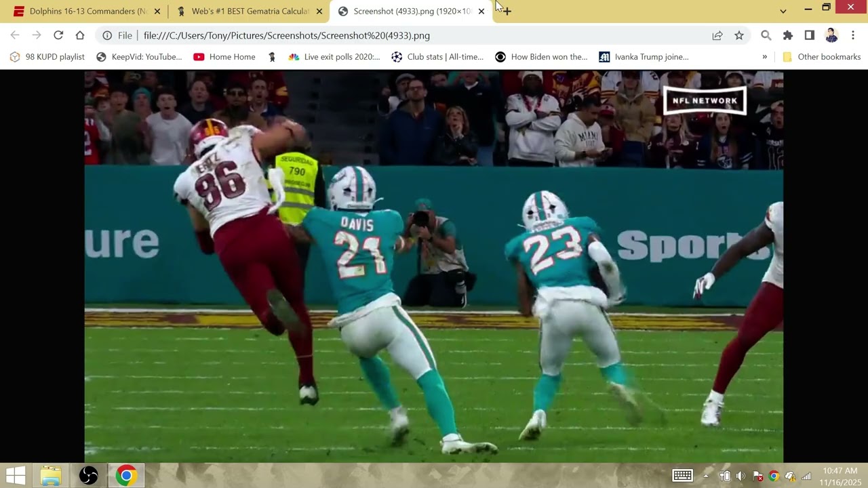Open File Explorer from the taskbar
The image size is (868, 488).
click(x=51, y=476)
